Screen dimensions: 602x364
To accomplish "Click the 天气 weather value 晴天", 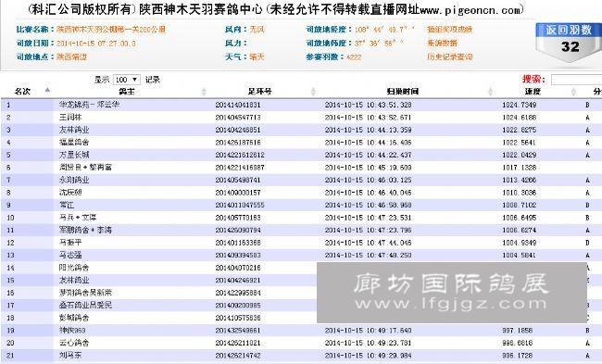I will (x=257, y=56).
